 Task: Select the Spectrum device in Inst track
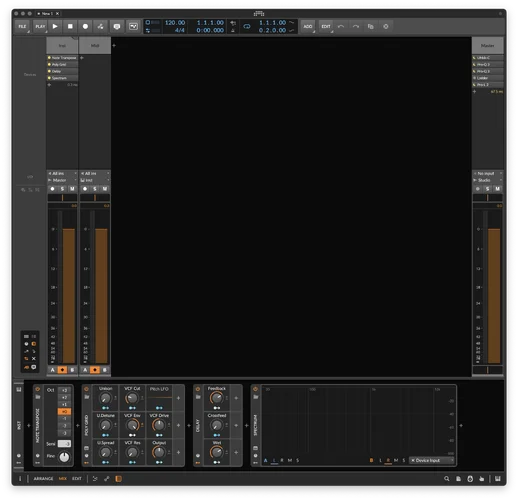(x=62, y=78)
